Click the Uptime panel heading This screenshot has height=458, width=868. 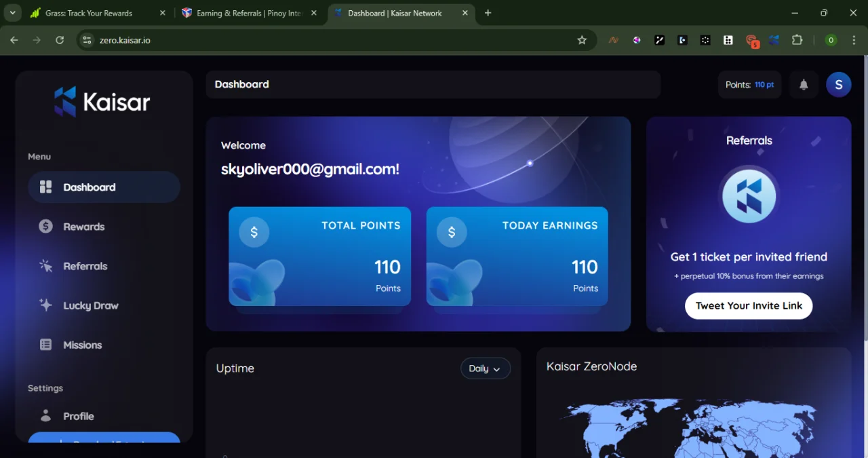[235, 368]
